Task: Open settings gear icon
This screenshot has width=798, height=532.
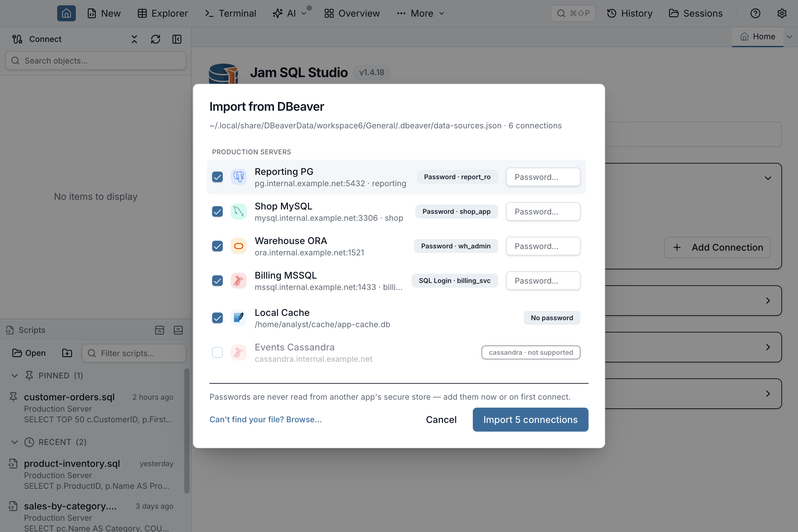Action: point(782,13)
